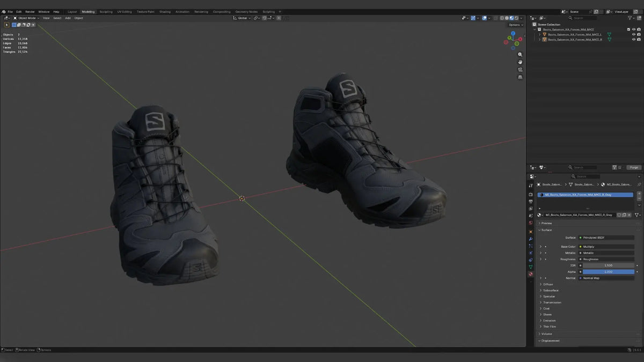
Task: Open the Object properties tab icon
Action: coord(531,232)
